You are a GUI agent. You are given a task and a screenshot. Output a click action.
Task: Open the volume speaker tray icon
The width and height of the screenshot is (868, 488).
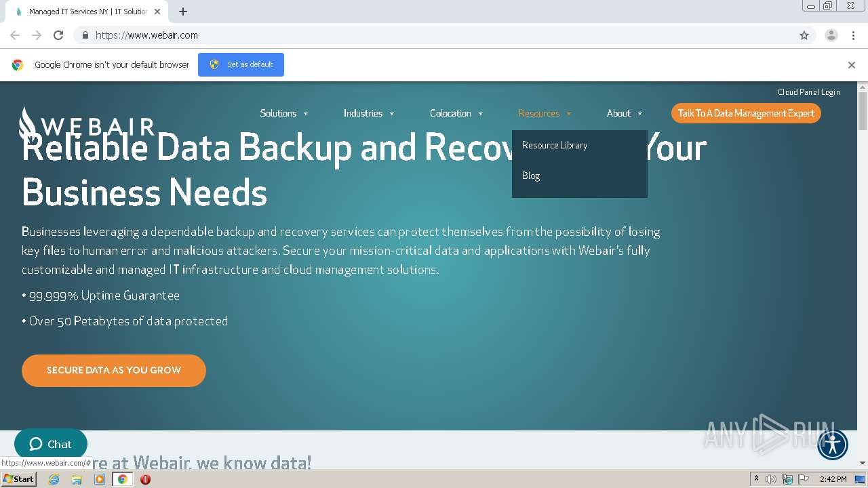[x=771, y=479]
